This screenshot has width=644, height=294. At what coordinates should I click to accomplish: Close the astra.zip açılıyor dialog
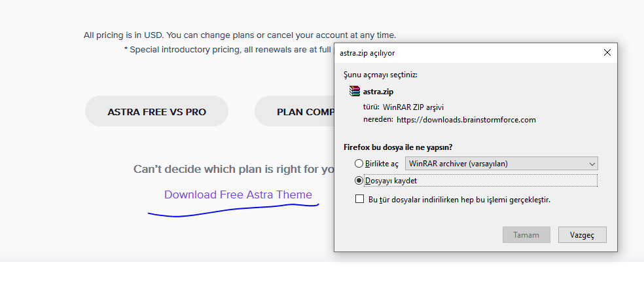pyautogui.click(x=607, y=52)
